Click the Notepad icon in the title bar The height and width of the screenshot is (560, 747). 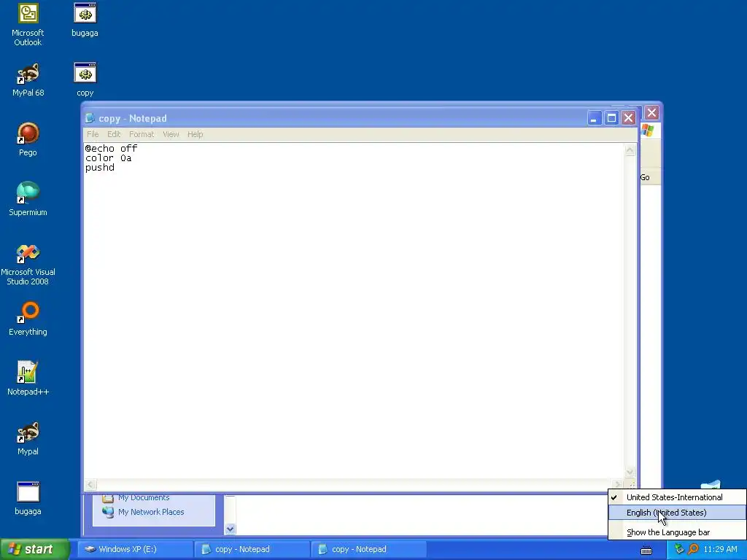coord(90,118)
